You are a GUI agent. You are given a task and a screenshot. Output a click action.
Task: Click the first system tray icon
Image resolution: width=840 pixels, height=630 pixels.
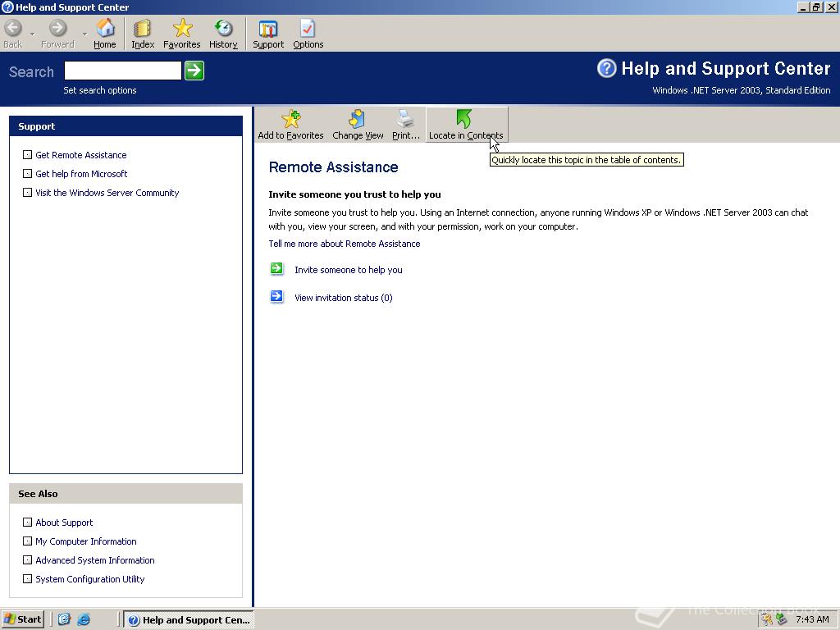click(767, 620)
